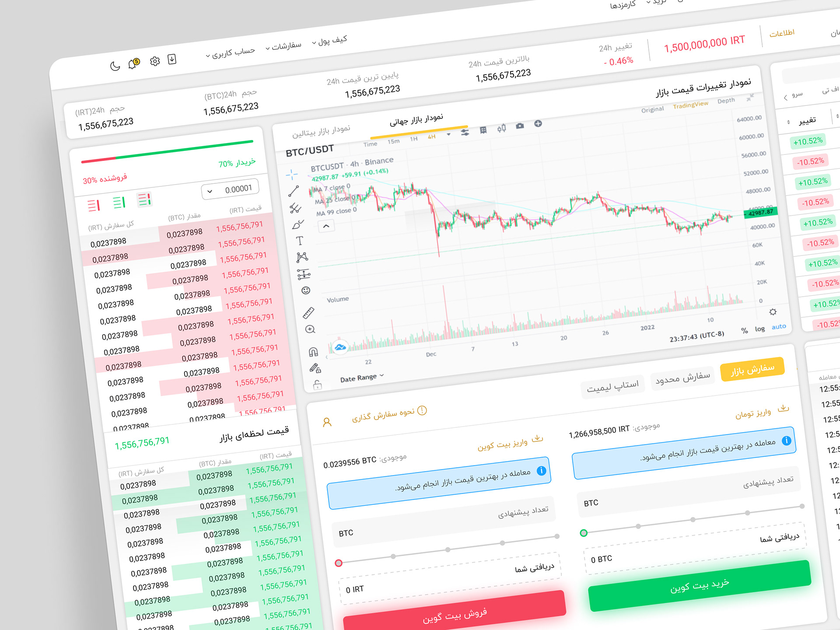This screenshot has width=840, height=630.
Task: Toggle the magnet mode icon
Action: coord(313,352)
